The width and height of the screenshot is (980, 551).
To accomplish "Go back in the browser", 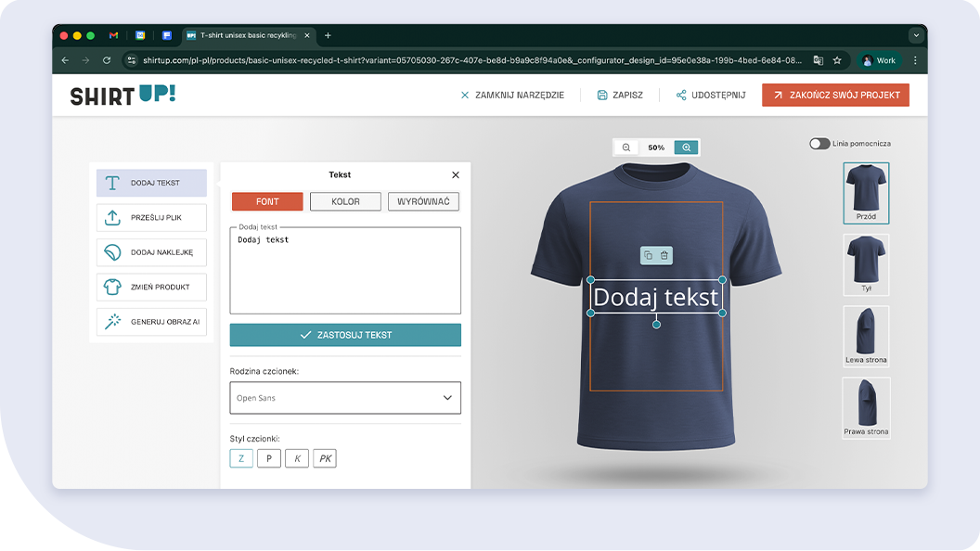I will [66, 60].
